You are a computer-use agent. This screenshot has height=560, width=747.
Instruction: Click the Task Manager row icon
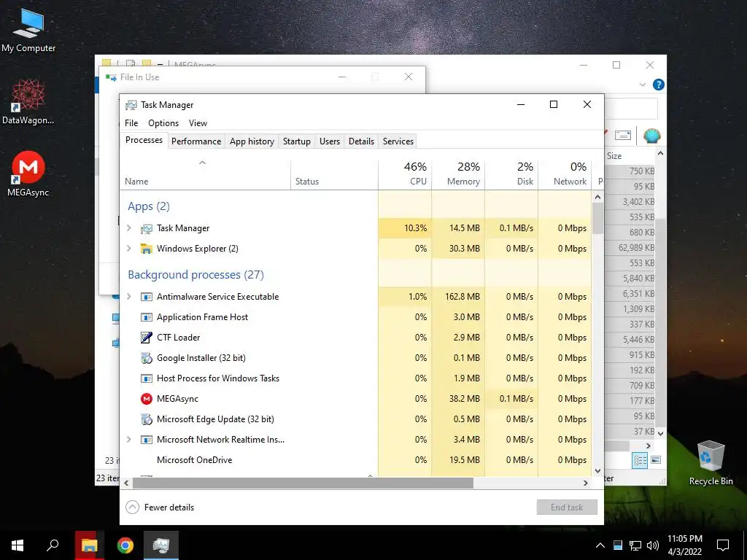pyautogui.click(x=146, y=228)
